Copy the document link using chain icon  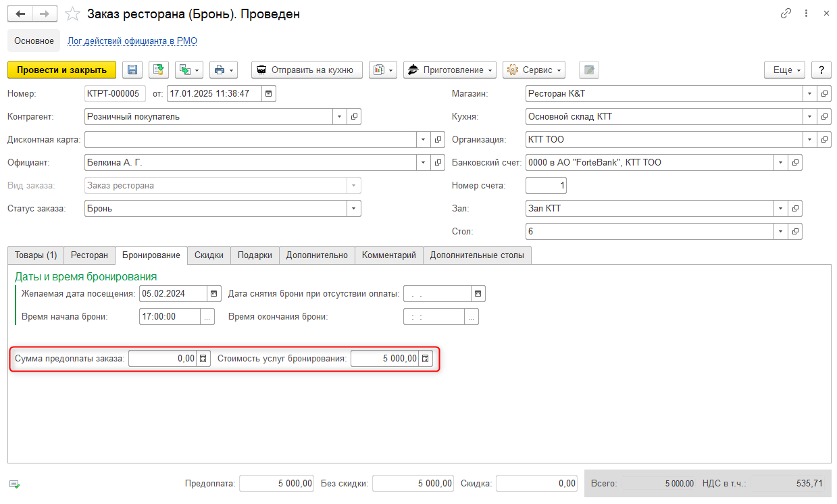click(786, 14)
